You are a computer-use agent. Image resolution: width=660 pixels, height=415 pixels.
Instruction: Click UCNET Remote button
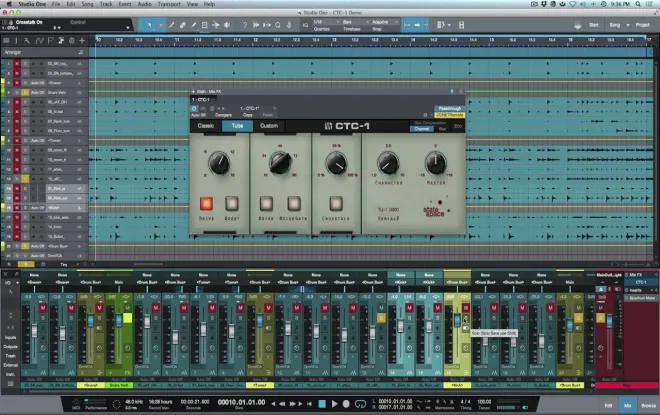[x=450, y=115]
